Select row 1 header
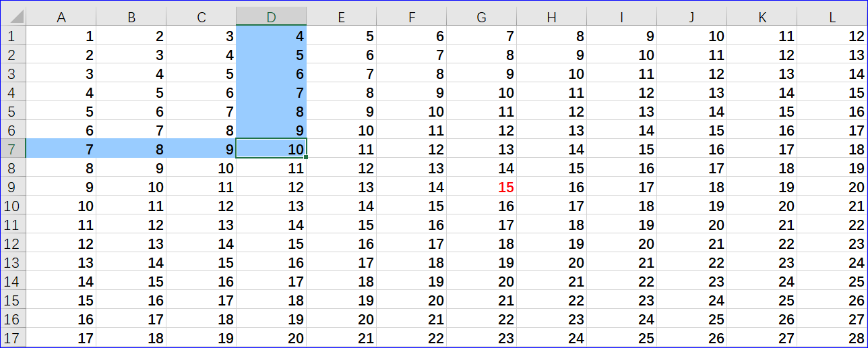Screen dimensions: 868x348 click(x=13, y=36)
